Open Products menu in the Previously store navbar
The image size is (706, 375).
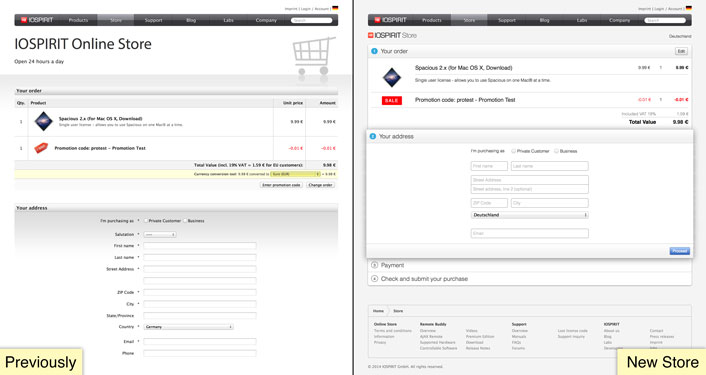pos(78,20)
